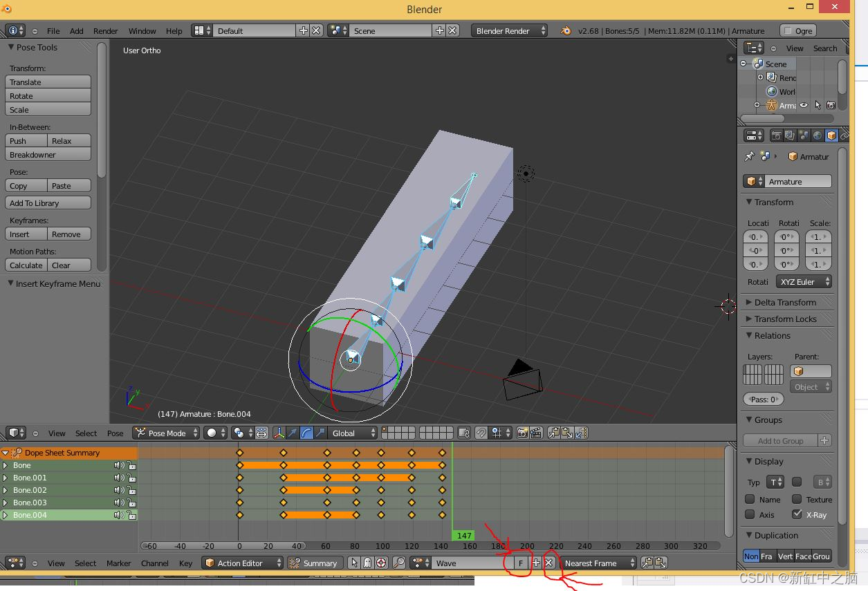This screenshot has height=591, width=868.
Task: Open the Help menu
Action: 174,30
